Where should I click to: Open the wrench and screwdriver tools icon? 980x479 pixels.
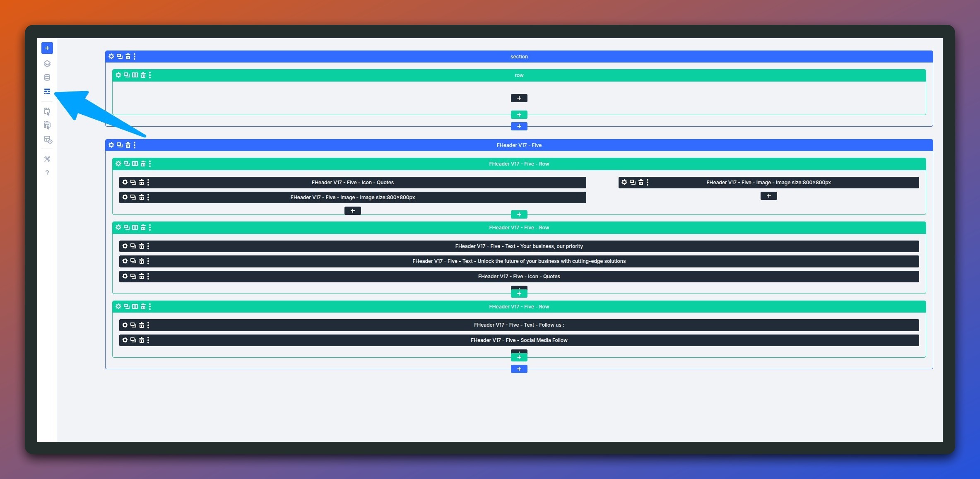pyautogui.click(x=47, y=159)
